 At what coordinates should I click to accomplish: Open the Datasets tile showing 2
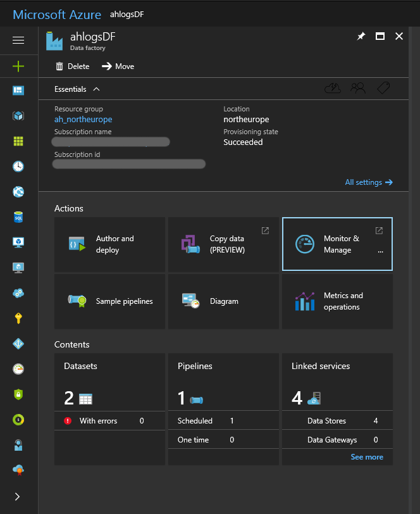point(110,382)
